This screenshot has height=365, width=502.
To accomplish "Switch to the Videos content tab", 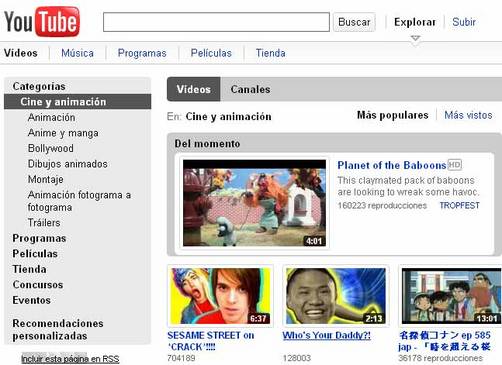I will tap(194, 89).
